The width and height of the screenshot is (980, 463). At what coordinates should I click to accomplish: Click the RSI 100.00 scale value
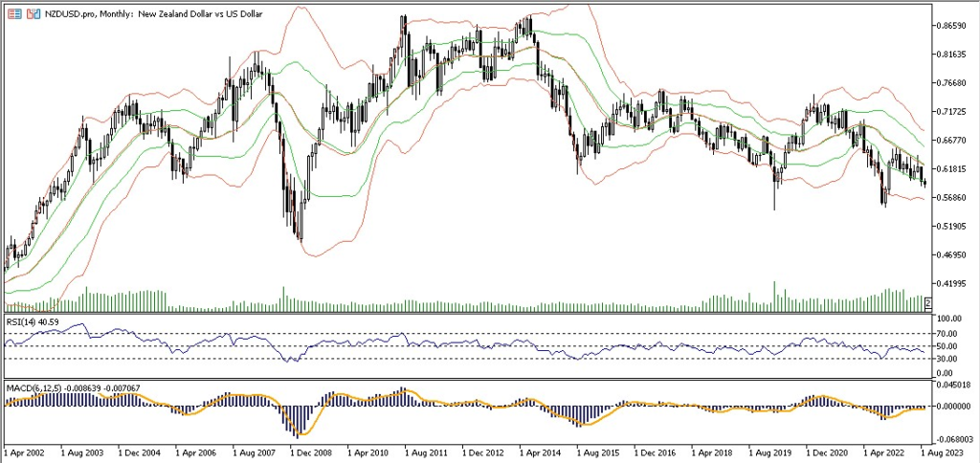coord(951,319)
